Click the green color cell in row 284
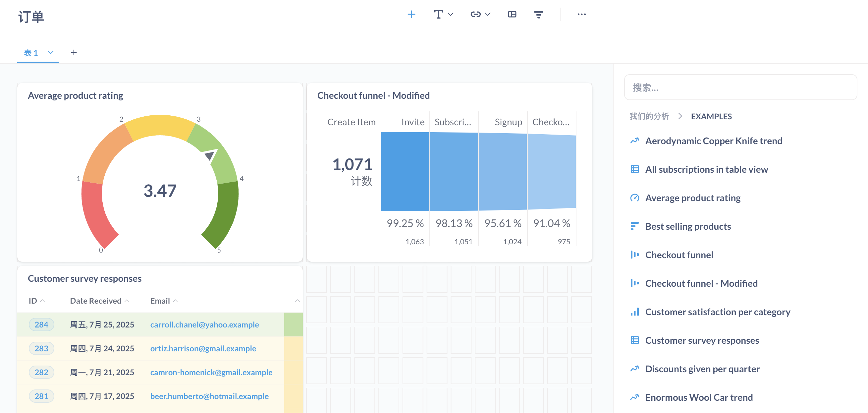The height and width of the screenshot is (413, 868). click(x=293, y=325)
